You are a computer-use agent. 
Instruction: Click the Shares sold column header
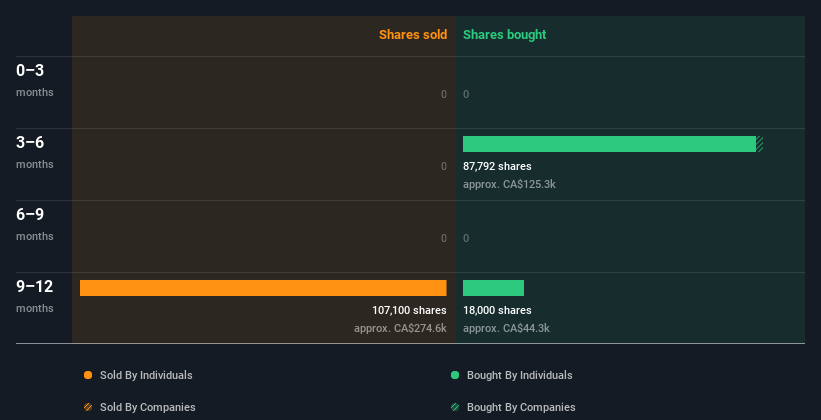413,35
